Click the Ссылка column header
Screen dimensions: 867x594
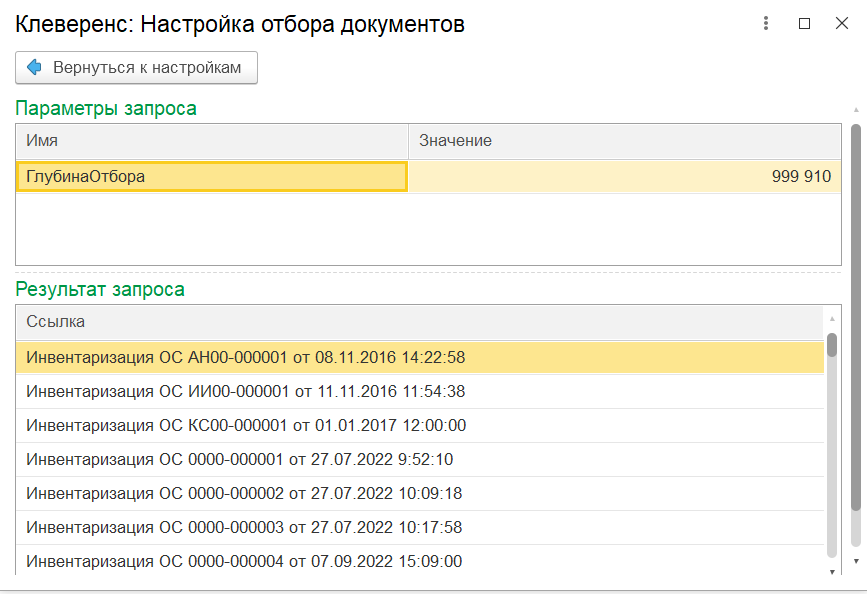[x=420, y=322]
